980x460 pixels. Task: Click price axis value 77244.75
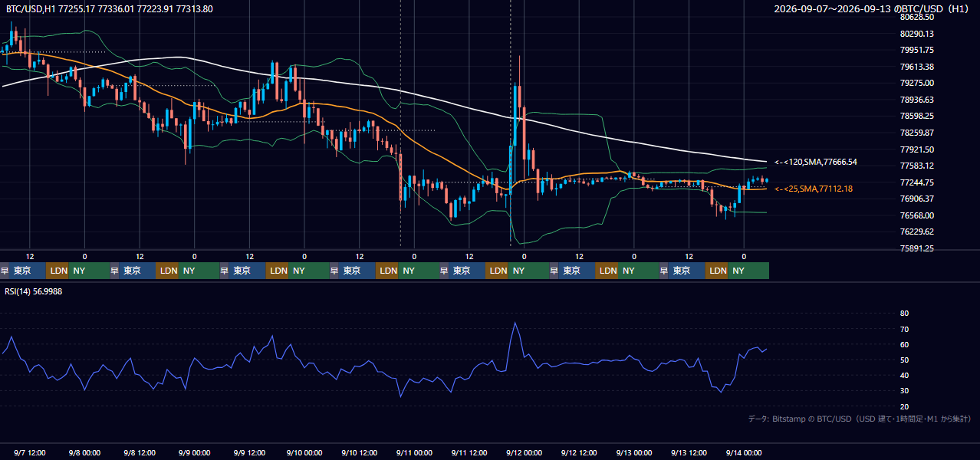(917, 182)
